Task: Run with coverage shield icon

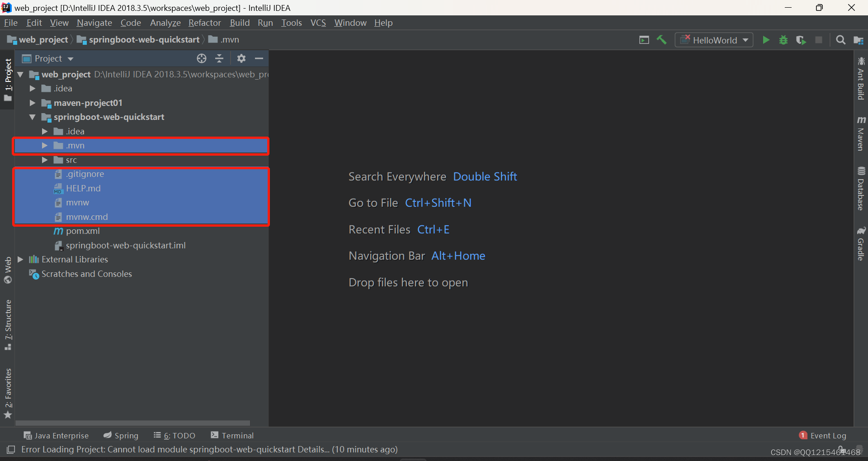Action: (801, 40)
